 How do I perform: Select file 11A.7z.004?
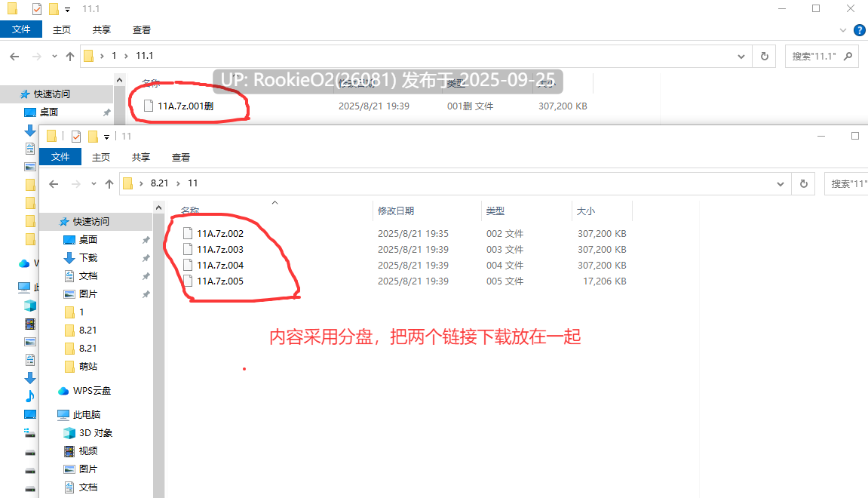tap(219, 266)
